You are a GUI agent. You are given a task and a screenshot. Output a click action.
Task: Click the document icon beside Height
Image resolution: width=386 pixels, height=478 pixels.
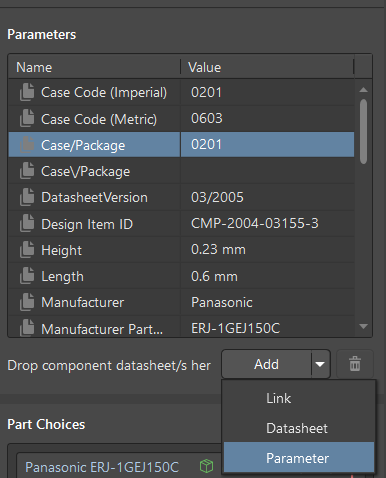click(x=27, y=250)
